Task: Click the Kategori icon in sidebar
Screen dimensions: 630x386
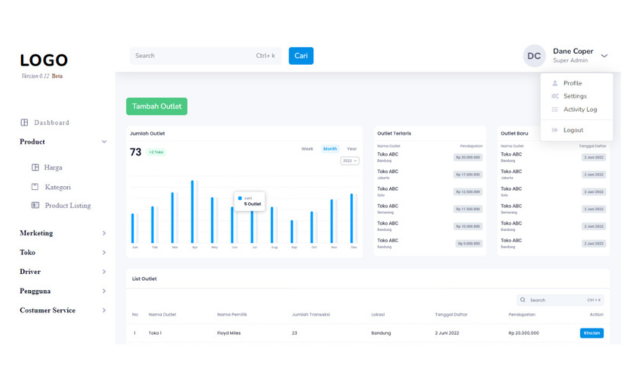Action: (35, 187)
